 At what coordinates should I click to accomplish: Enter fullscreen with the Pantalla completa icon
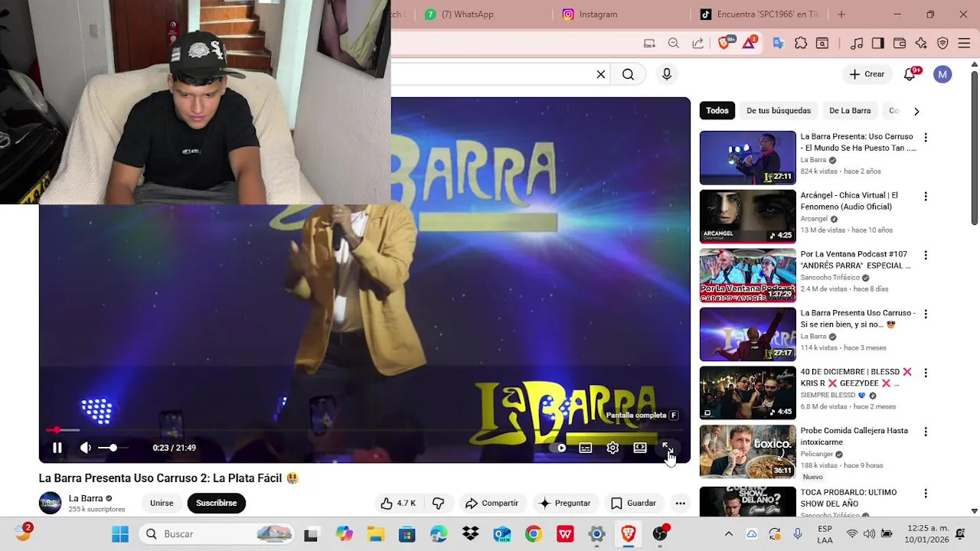pos(667,448)
